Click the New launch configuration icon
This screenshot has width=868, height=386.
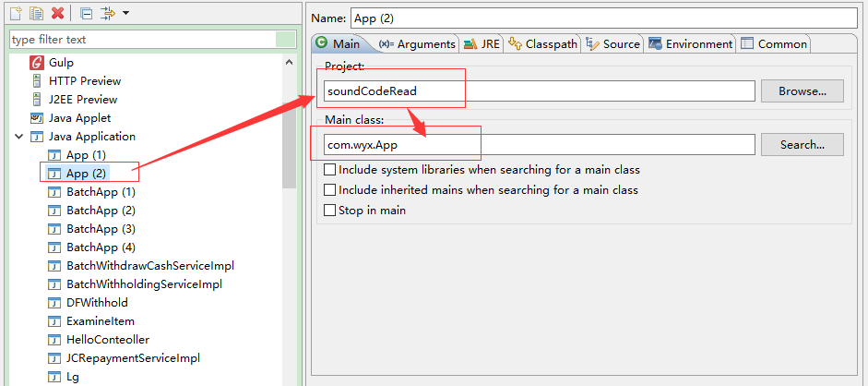tap(15, 13)
